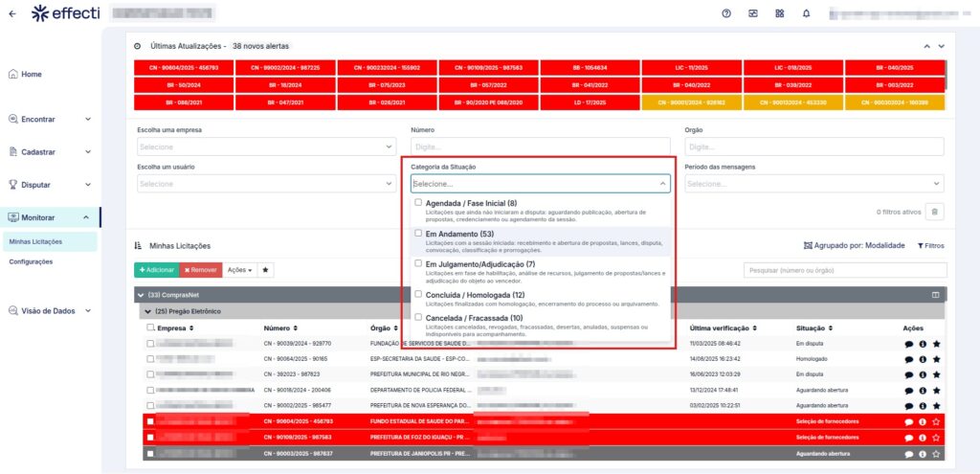980x474 pixels.
Task: Expand the Visão de Dados sidebar menu
Action: (50, 311)
